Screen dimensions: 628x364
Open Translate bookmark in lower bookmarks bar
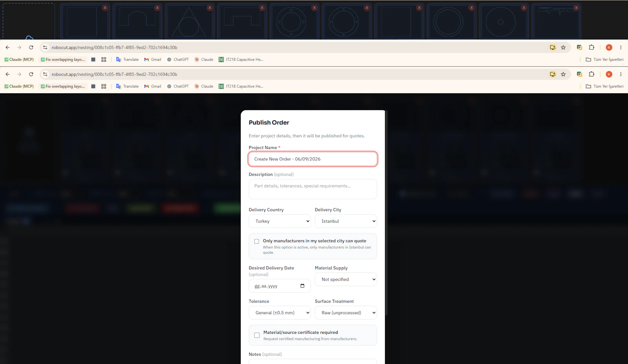(x=127, y=86)
